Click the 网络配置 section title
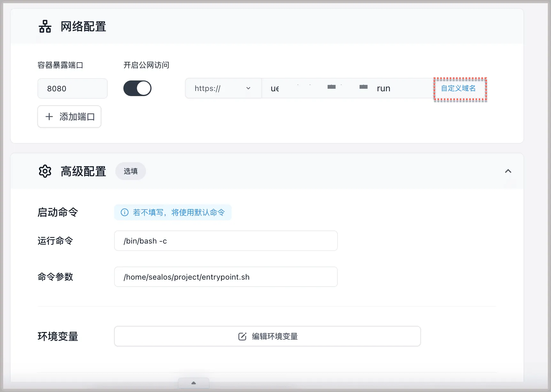This screenshot has width=551, height=392. point(83,26)
